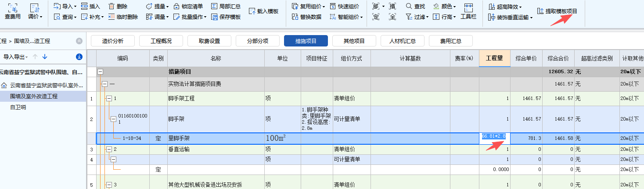Collapse the left navigation panel chevron
Image resolution: width=644 pixels, height=189 pixels.
pos(79,41)
